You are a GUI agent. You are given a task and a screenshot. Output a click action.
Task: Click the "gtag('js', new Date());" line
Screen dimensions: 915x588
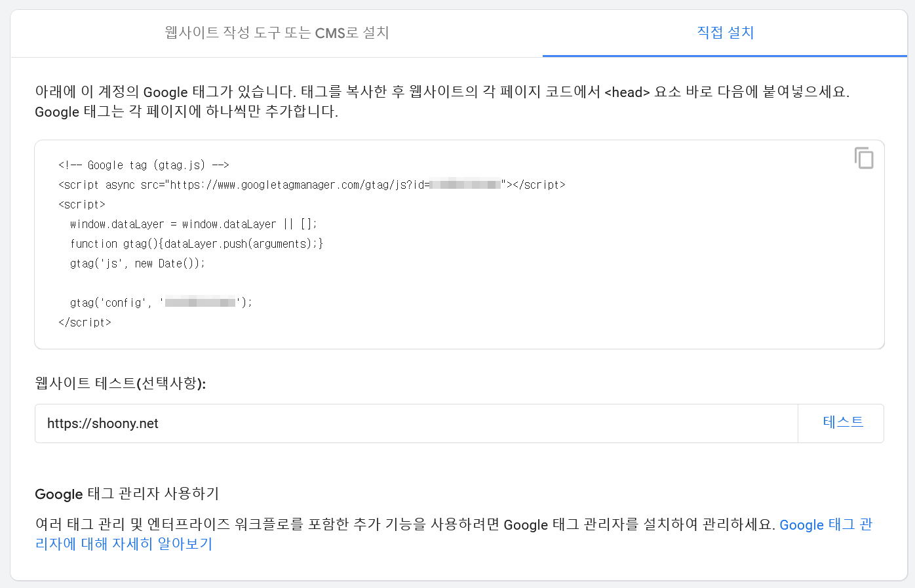pyautogui.click(x=138, y=264)
